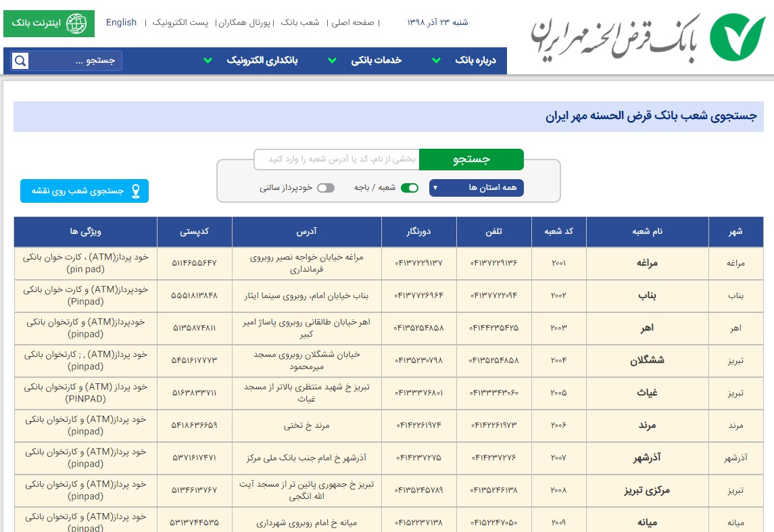Click the کدپستی column header
Viewport: 774px width, 532px height.
194,231
